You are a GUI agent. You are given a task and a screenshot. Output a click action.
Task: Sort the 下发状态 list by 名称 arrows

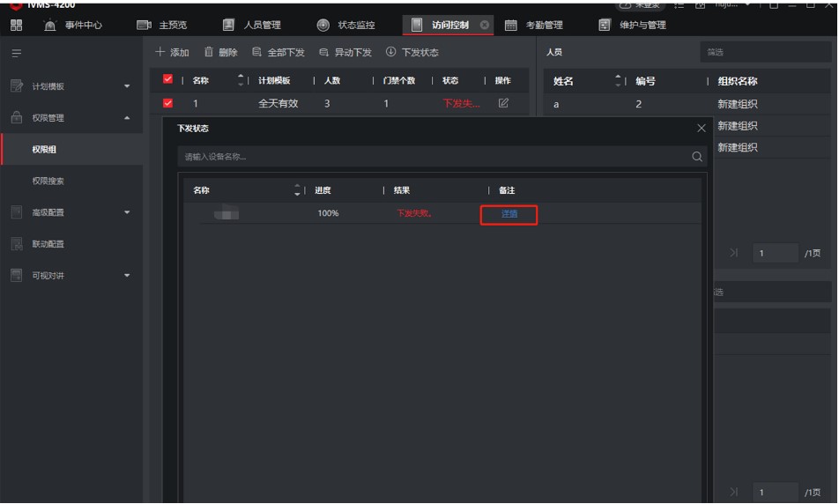pyautogui.click(x=297, y=190)
